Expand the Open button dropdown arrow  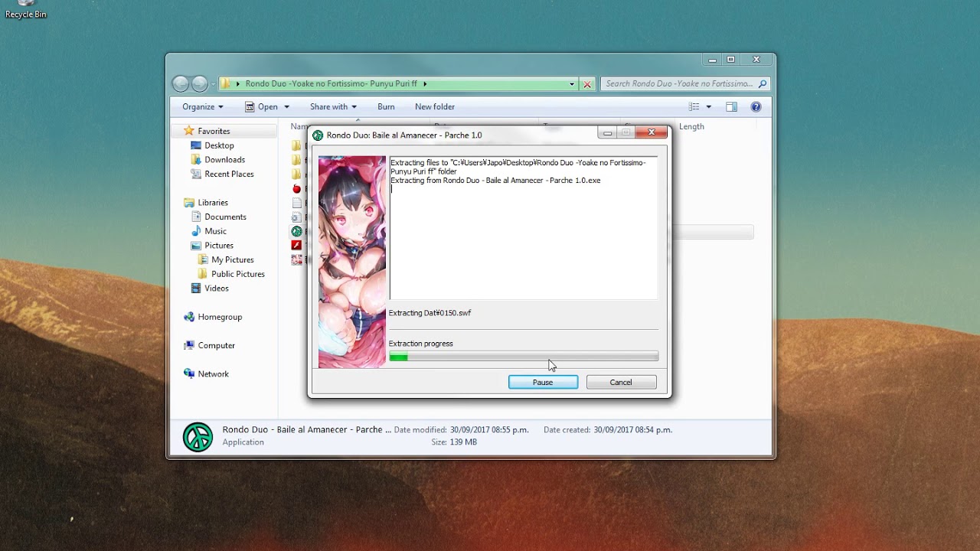286,107
